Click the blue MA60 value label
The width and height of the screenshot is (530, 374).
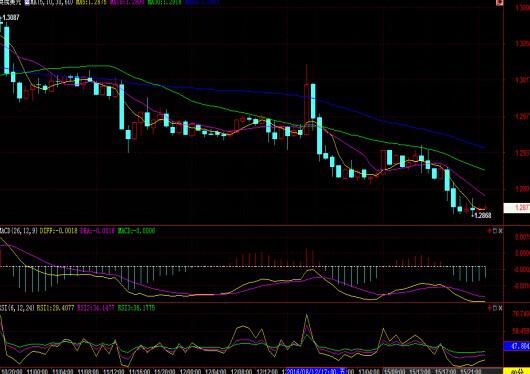pos(202,2)
